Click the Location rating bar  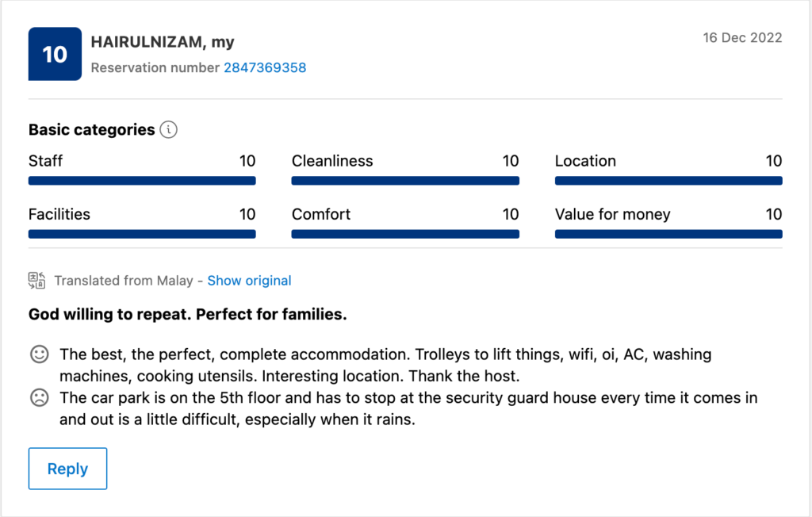pos(668,181)
